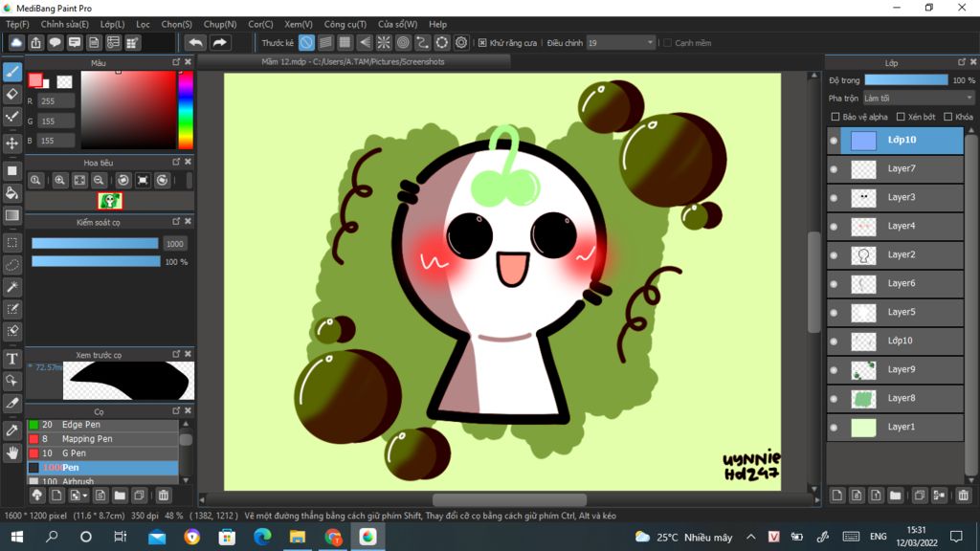The image size is (980, 551).
Task: Select the Mapping Pen brush
Action: [x=102, y=439]
